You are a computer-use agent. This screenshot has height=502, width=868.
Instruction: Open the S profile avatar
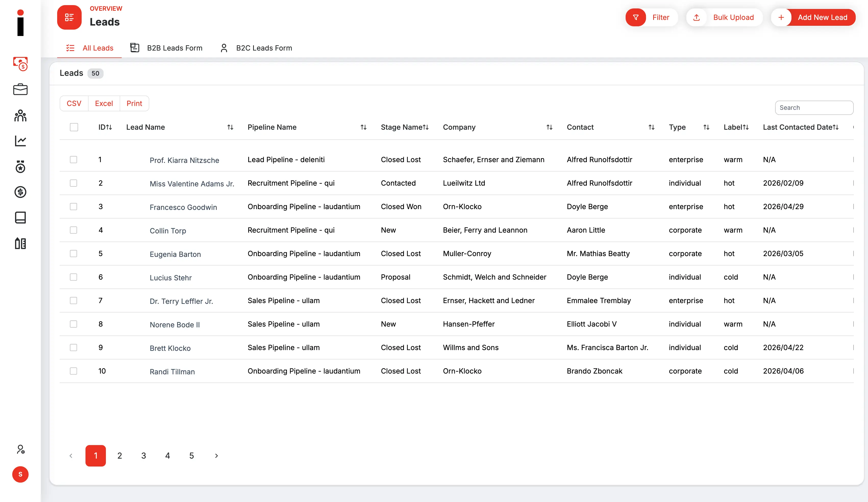click(x=20, y=474)
